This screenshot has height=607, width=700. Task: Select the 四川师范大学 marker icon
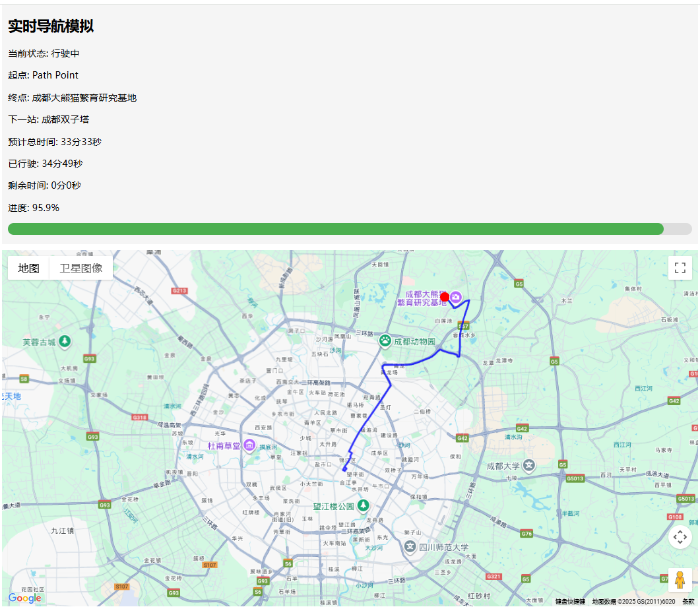(412, 547)
